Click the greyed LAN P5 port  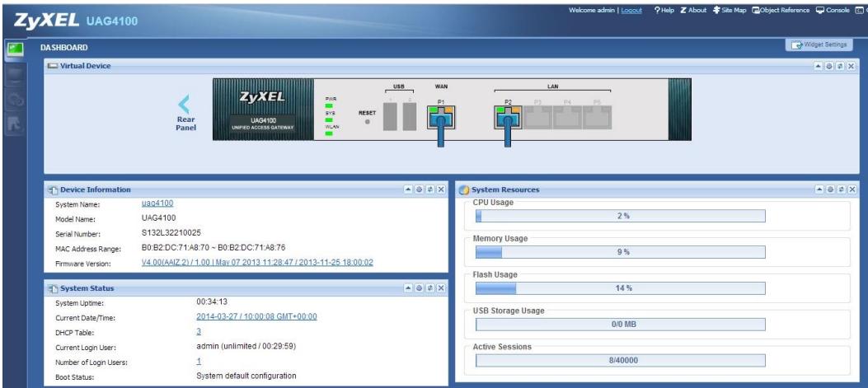pos(597,117)
